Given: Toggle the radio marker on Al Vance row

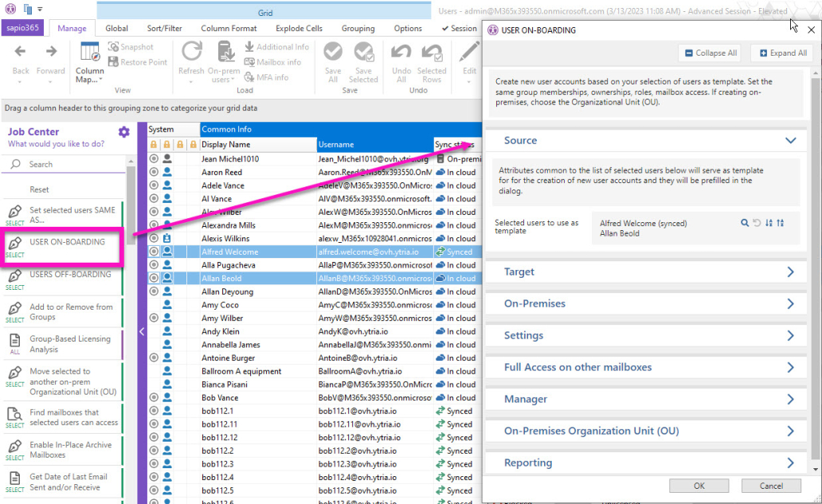Looking at the screenshot, I should pyautogui.click(x=154, y=198).
